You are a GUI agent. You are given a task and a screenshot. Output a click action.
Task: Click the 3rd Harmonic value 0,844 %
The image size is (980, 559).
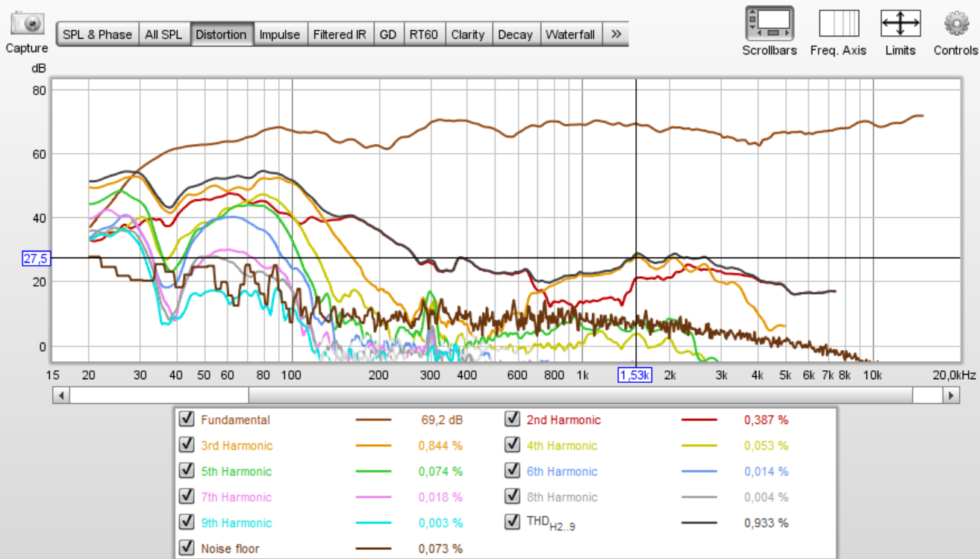point(440,446)
